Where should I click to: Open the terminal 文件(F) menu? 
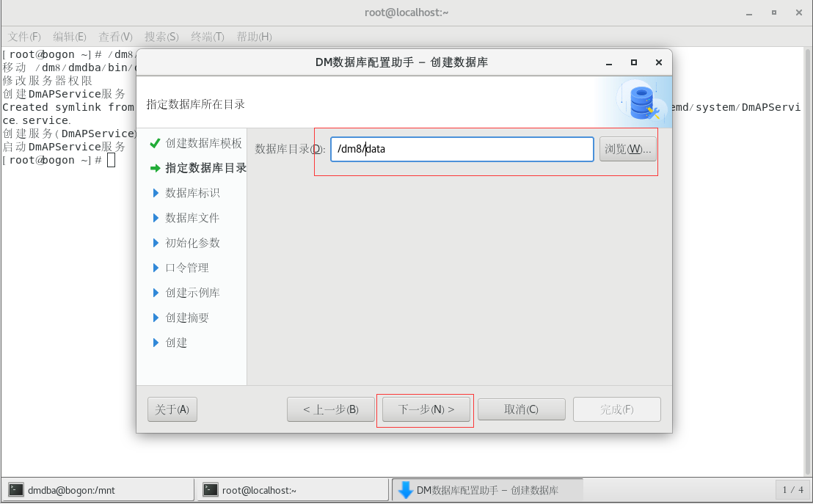[24, 37]
